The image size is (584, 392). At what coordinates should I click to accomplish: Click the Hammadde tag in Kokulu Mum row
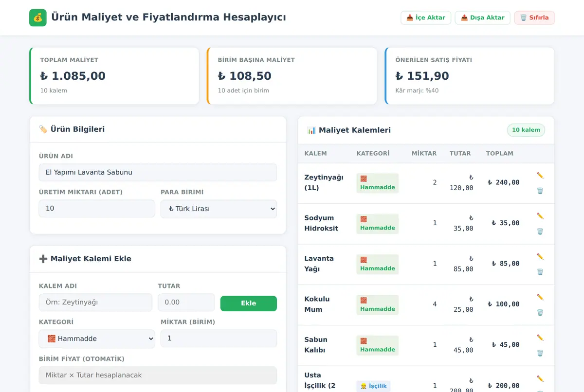coord(377,304)
